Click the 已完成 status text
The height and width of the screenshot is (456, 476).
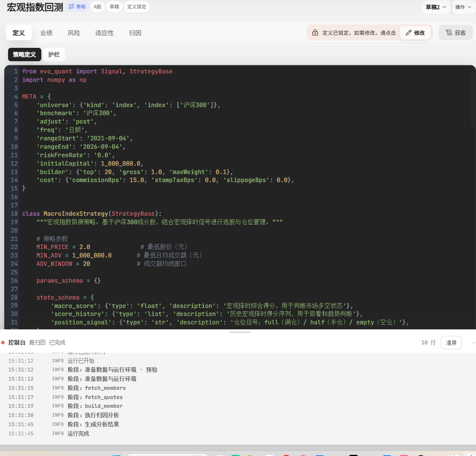click(57, 342)
